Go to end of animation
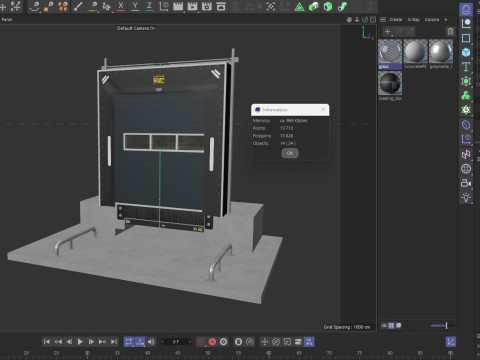 114,342
